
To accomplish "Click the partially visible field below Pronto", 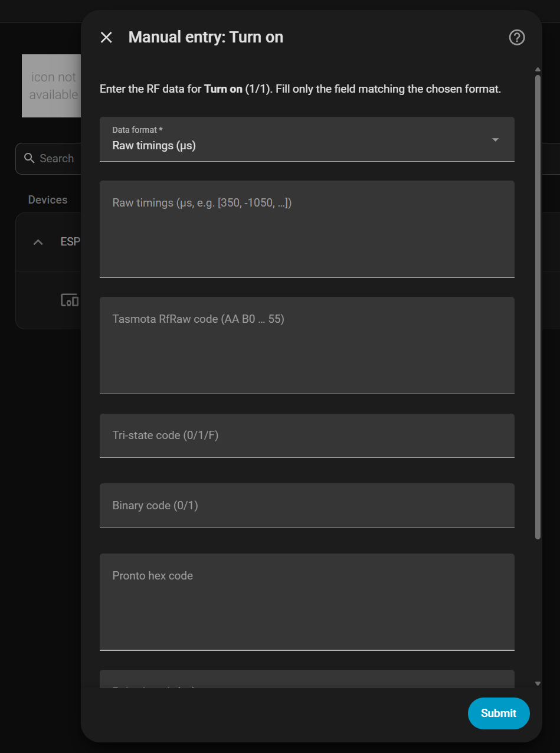I will tap(307, 679).
